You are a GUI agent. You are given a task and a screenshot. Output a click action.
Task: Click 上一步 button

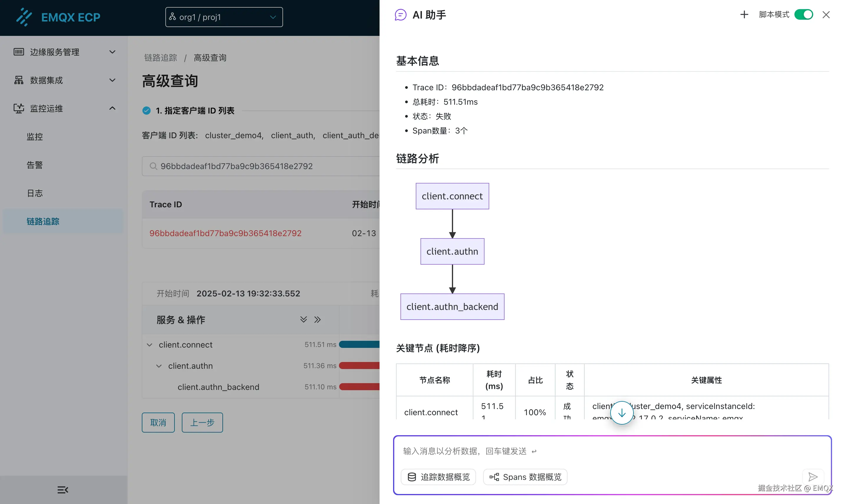pyautogui.click(x=202, y=423)
